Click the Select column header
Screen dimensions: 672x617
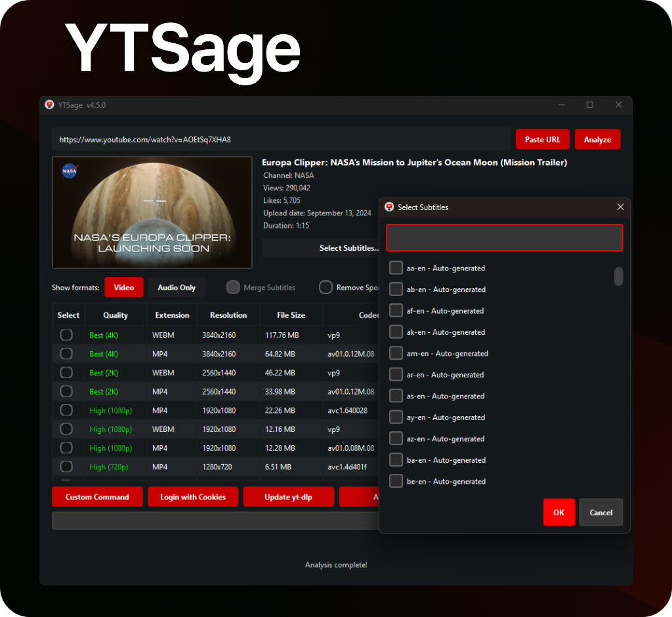(x=68, y=315)
